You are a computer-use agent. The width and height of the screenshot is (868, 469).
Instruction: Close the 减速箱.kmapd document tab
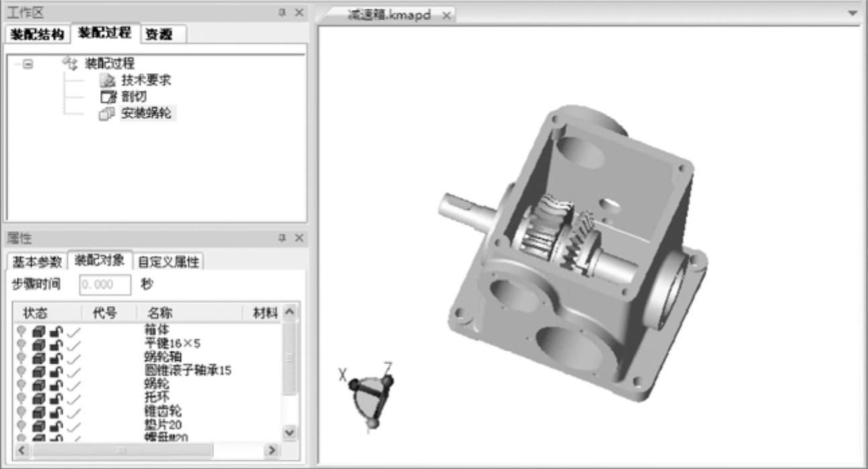[x=446, y=15]
